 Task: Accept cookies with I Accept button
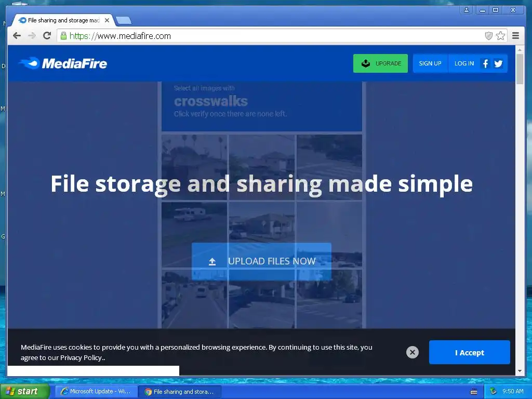tap(469, 353)
